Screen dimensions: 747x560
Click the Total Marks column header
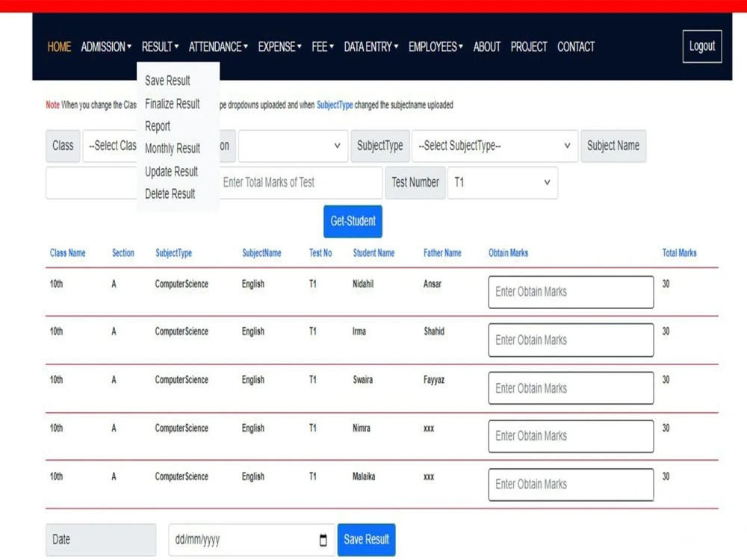point(679,253)
